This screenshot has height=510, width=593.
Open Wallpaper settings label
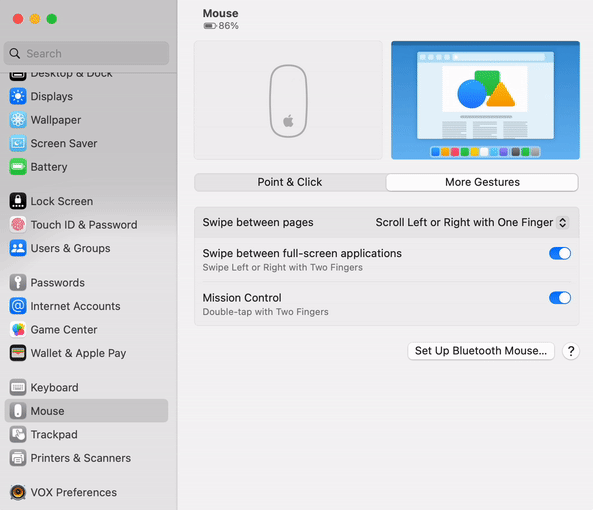pyautogui.click(x=56, y=120)
